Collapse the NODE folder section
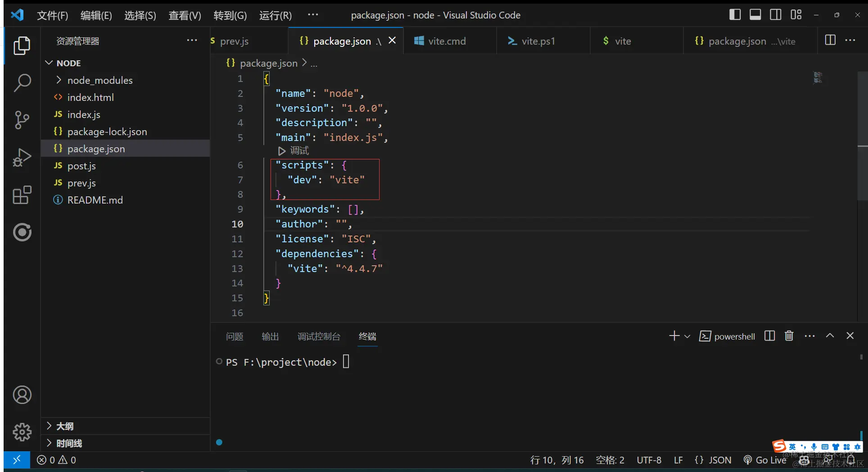 coord(126,63)
